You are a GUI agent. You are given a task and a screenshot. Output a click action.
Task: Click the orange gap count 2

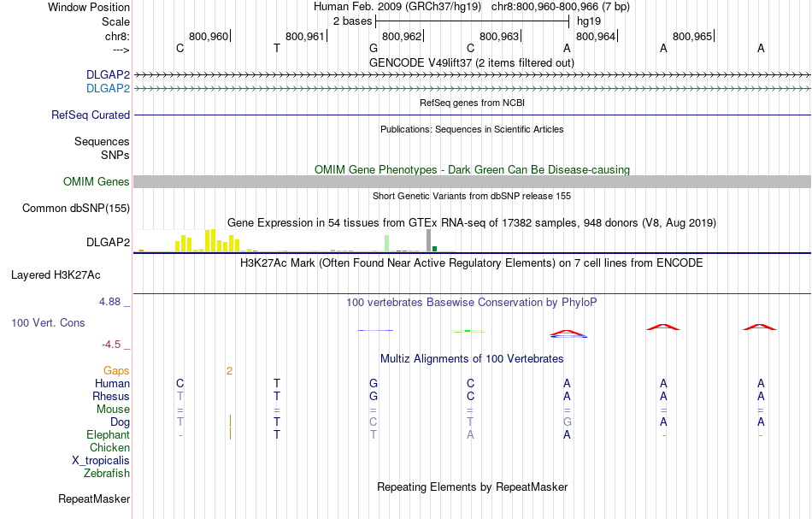pos(229,371)
